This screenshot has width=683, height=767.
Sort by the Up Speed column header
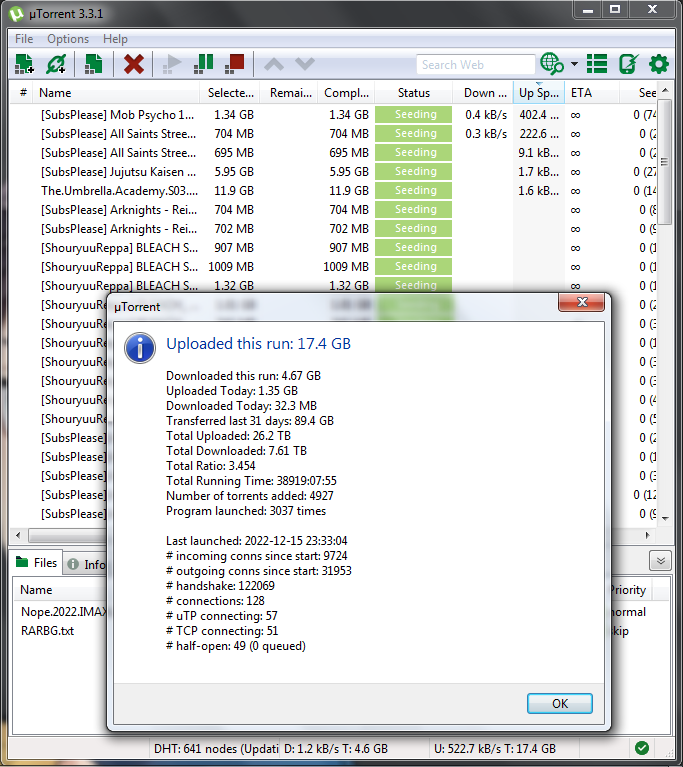coord(539,93)
